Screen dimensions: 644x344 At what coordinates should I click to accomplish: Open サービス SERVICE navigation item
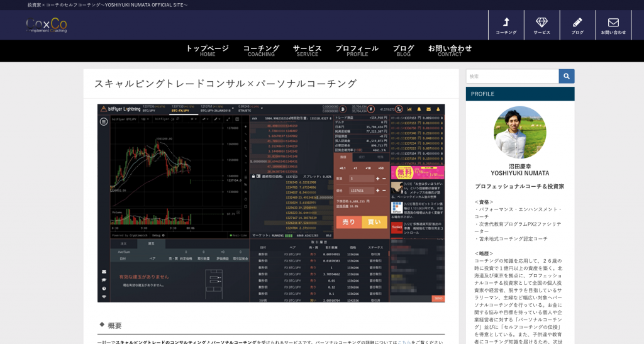point(307,50)
